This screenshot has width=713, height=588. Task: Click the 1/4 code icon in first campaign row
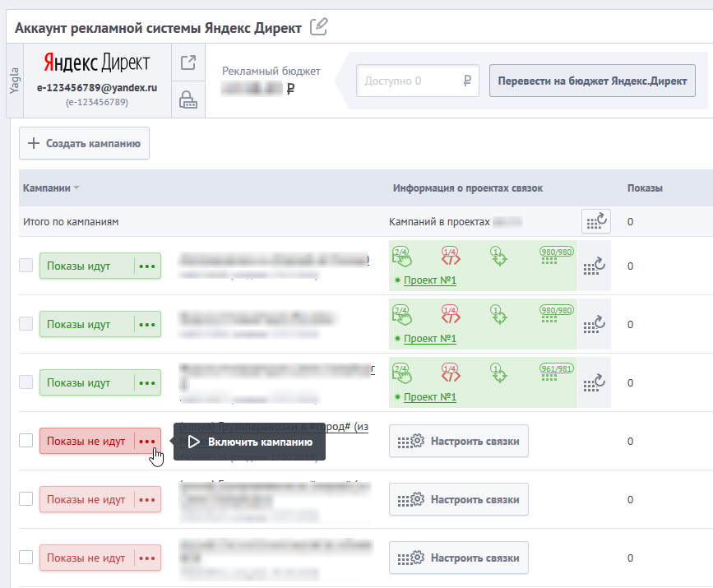coord(451,257)
